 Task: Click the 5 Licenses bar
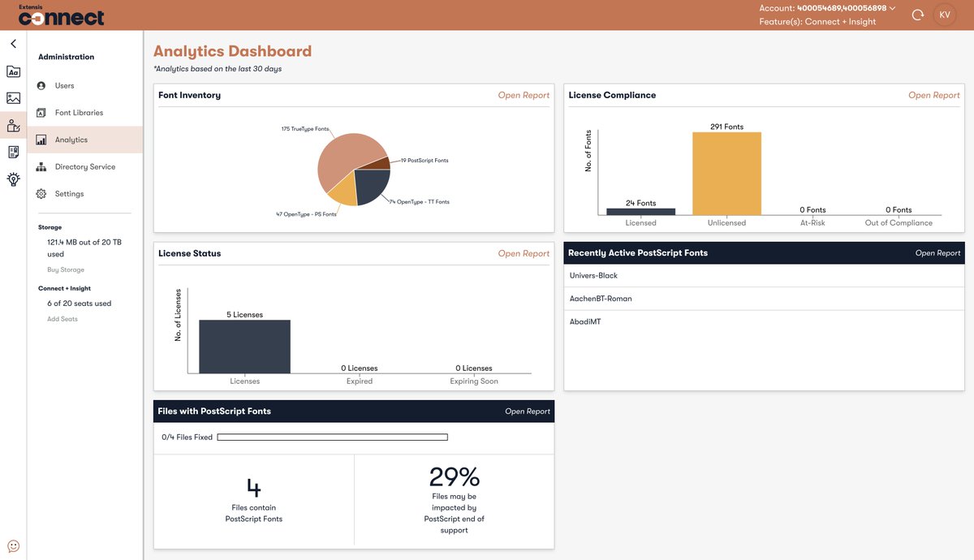coord(244,347)
